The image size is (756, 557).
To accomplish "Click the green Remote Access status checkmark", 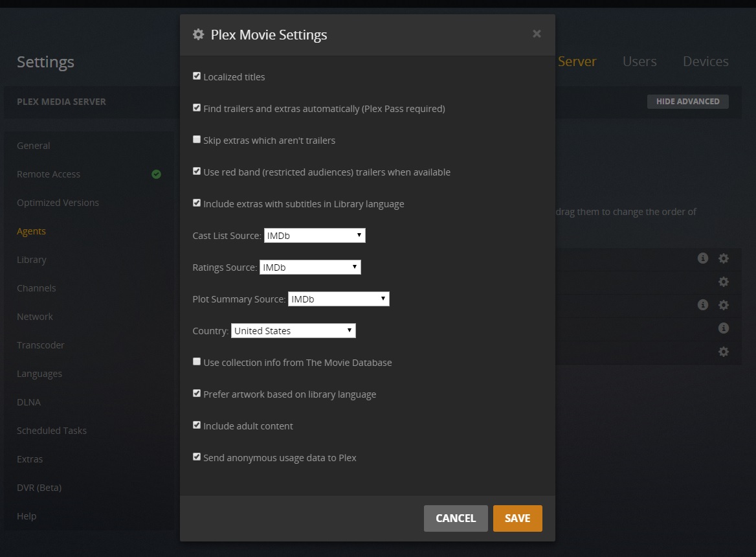I will [156, 174].
